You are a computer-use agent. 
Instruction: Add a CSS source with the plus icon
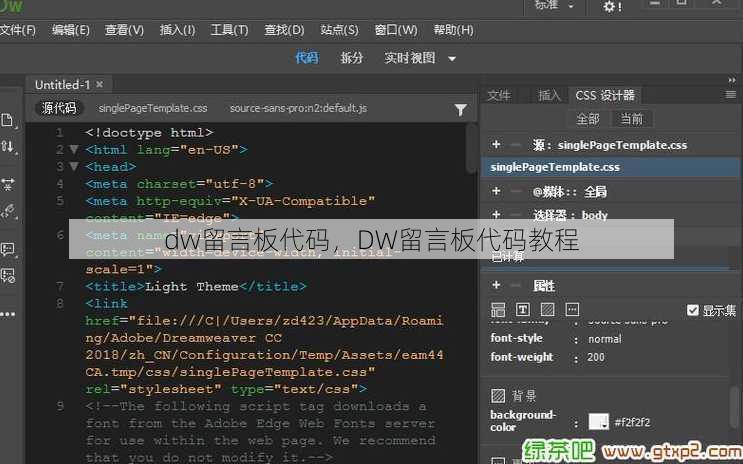point(496,144)
